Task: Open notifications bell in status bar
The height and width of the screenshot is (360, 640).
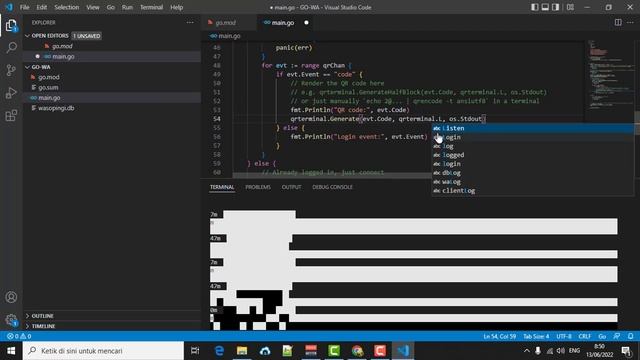Action: point(630,336)
